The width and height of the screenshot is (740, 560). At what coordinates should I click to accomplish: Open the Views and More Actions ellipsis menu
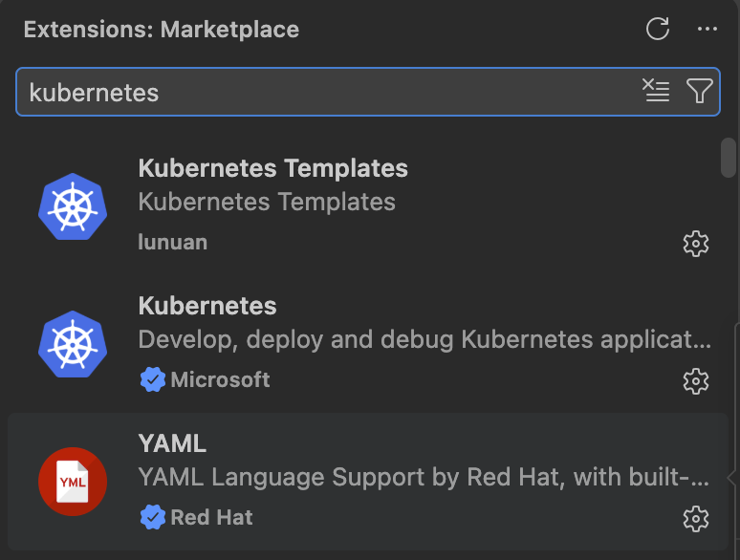(x=707, y=29)
